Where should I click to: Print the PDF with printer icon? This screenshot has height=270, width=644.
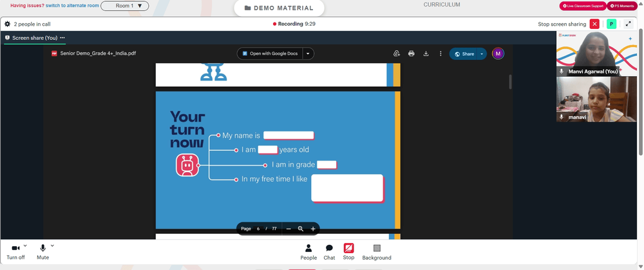(411, 54)
